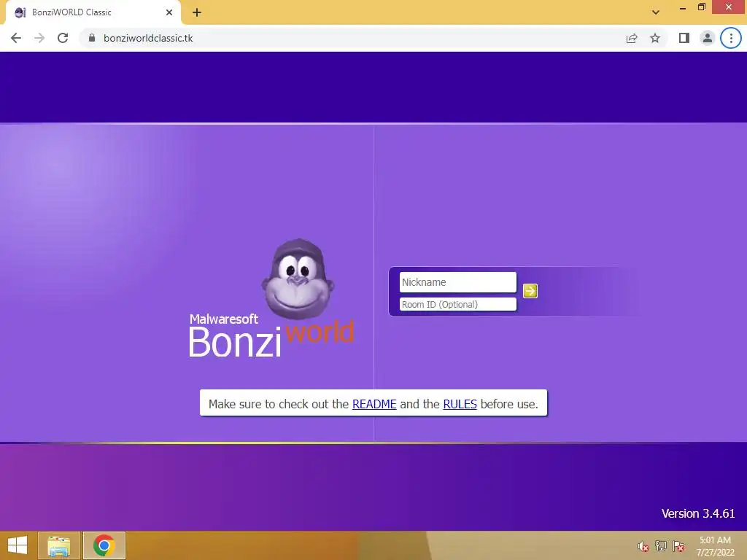Focus the Room ID (Optional) field

(458, 304)
